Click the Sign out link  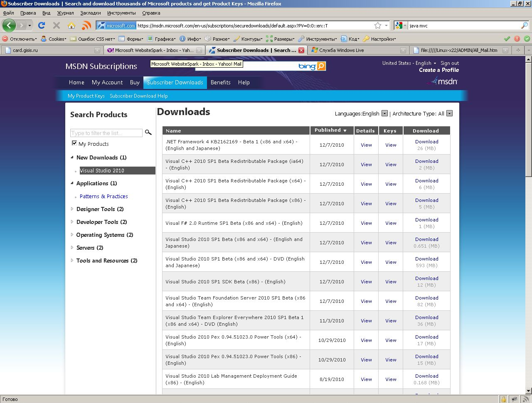[x=450, y=63]
